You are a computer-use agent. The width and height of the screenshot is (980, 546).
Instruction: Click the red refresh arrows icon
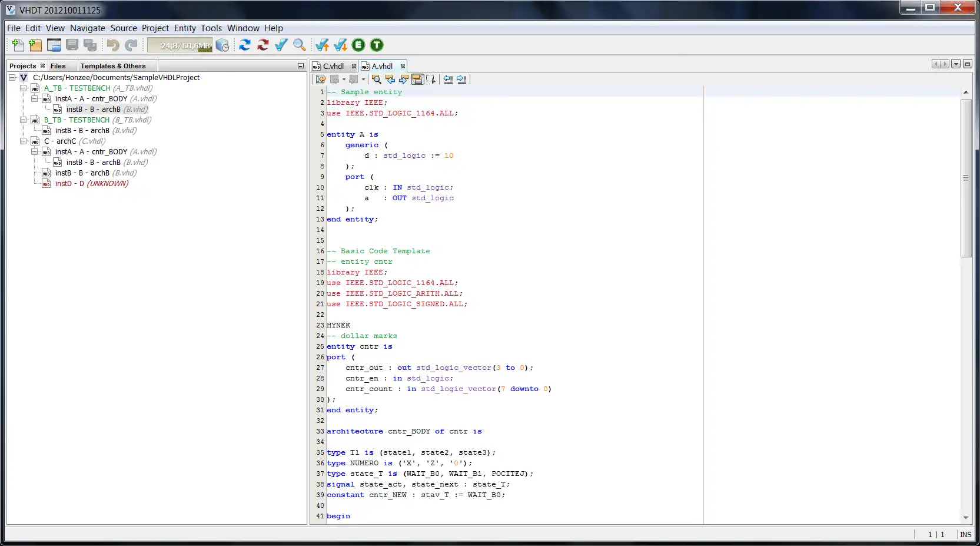263,45
